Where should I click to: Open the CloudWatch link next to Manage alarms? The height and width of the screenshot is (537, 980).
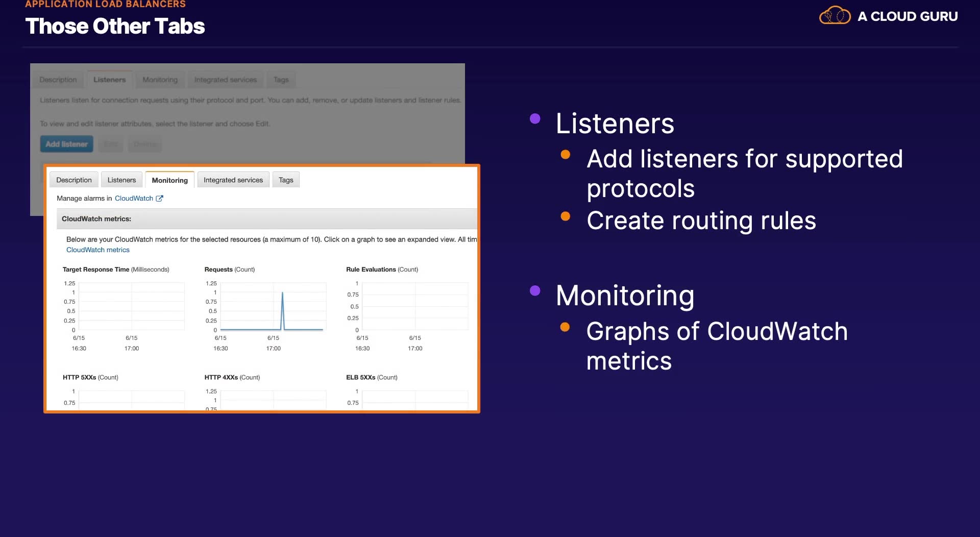pyautogui.click(x=134, y=199)
